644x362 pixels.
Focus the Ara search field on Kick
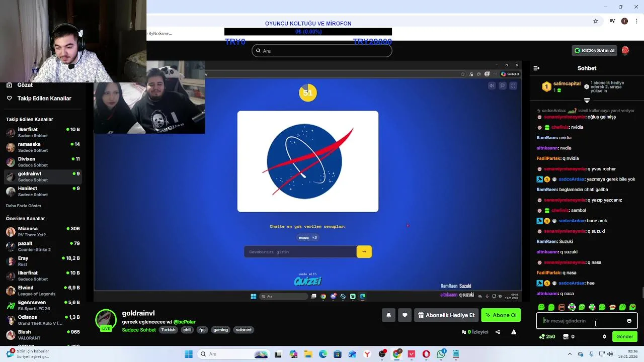pyautogui.click(x=322, y=51)
